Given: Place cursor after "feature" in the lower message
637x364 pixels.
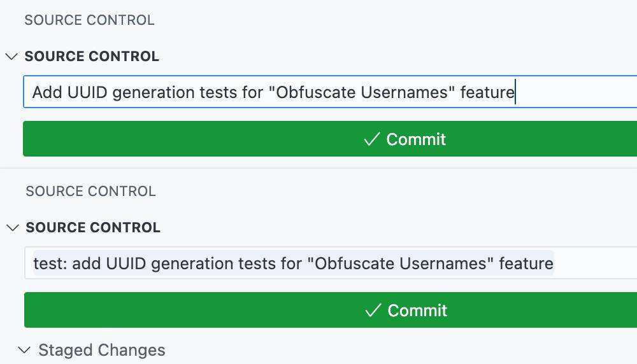Looking at the screenshot, I should [554, 263].
